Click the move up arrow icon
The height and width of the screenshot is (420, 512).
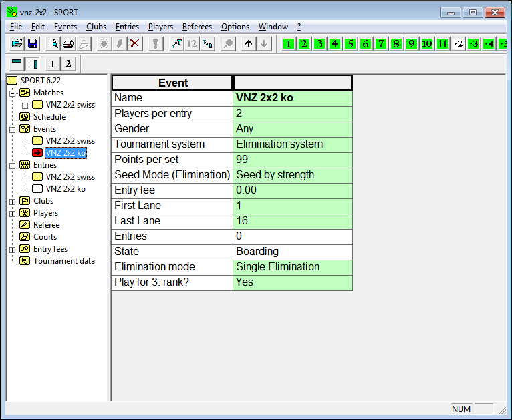click(x=249, y=44)
